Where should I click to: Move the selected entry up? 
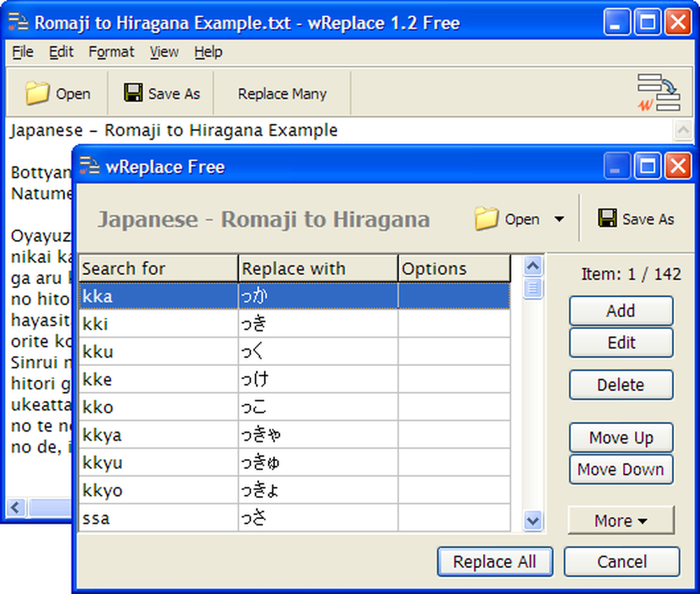[621, 437]
